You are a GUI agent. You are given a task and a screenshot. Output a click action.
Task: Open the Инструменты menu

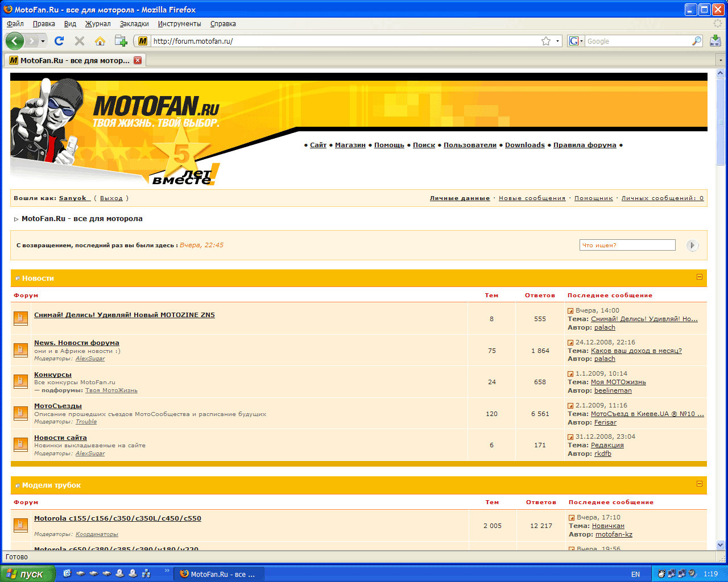(x=179, y=24)
